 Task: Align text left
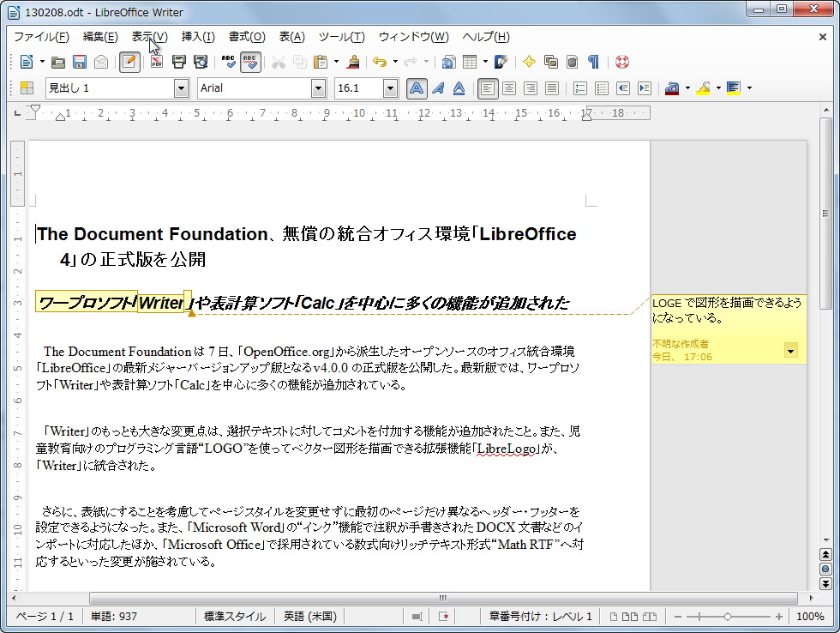pos(488,88)
